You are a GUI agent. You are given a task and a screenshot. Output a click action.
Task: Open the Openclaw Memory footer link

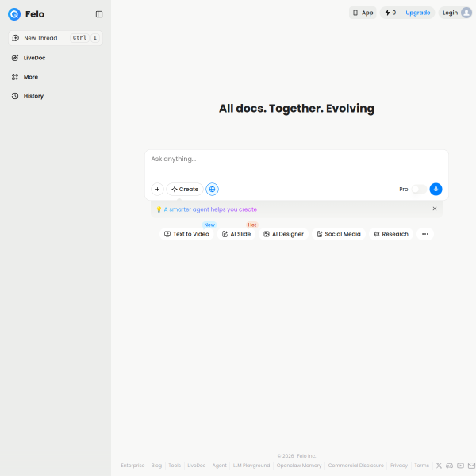pyautogui.click(x=299, y=466)
